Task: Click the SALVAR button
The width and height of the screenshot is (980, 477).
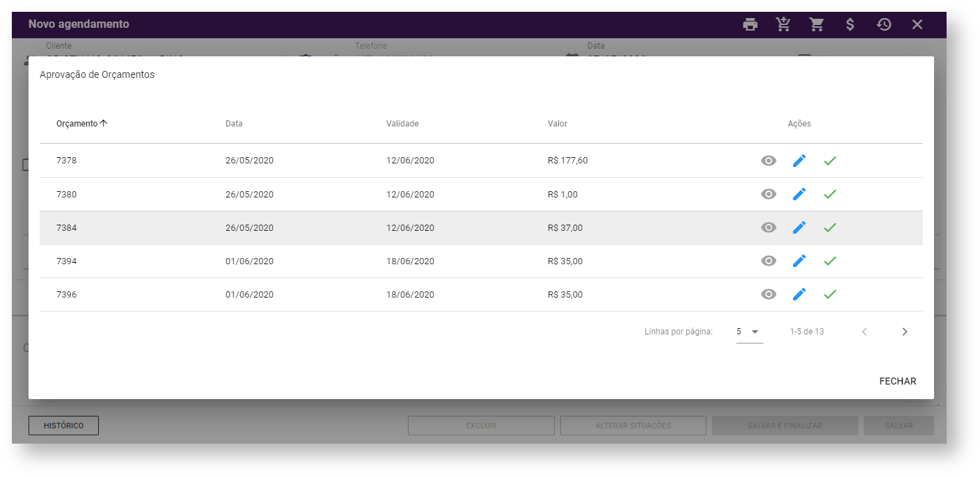Action: point(899,426)
